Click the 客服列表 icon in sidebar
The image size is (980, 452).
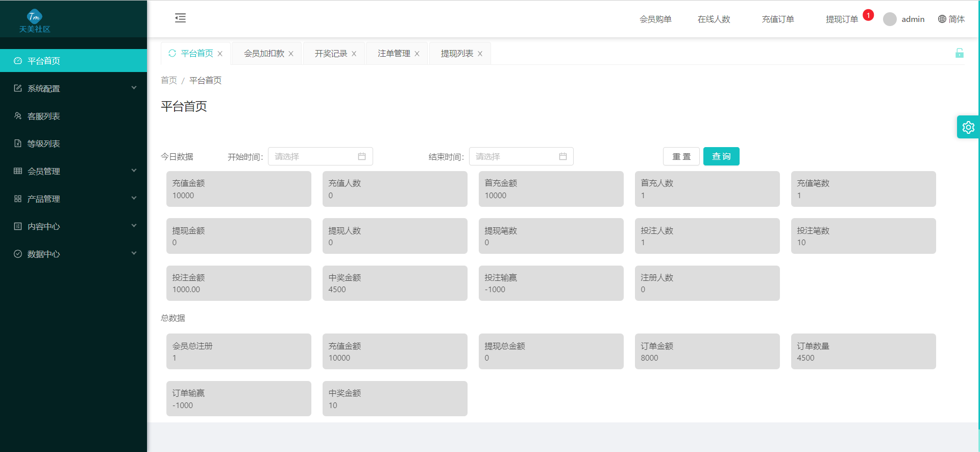click(x=18, y=116)
